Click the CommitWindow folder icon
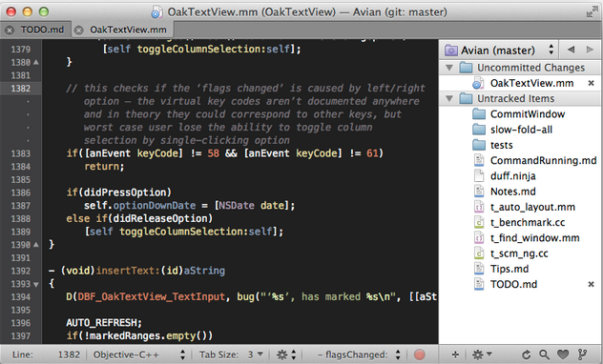Image resolution: width=603 pixels, height=364 pixels. point(479,114)
